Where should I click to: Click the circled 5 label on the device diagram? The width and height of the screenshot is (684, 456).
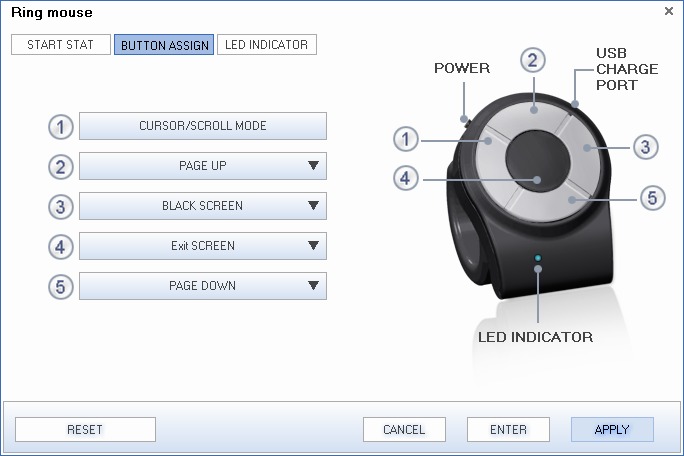pyautogui.click(x=652, y=198)
